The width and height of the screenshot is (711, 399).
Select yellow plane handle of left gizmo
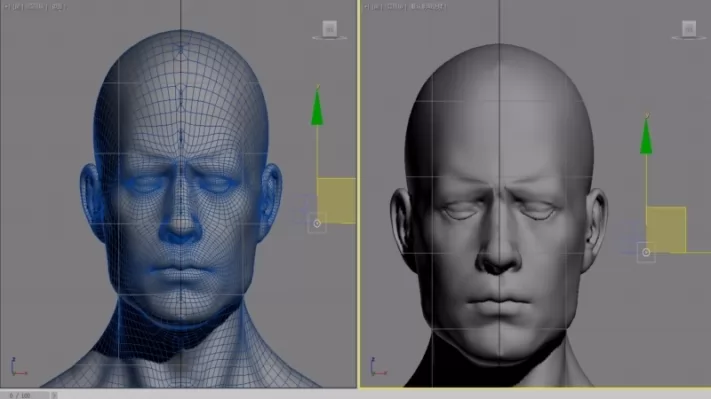click(336, 200)
